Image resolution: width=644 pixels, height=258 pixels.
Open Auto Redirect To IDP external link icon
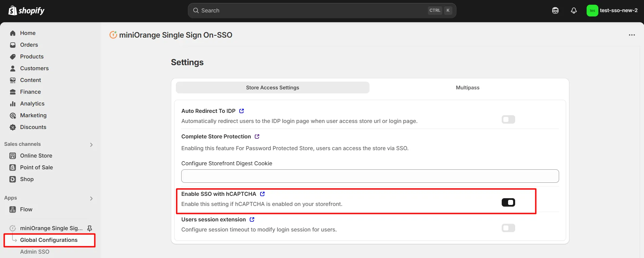[242, 111]
